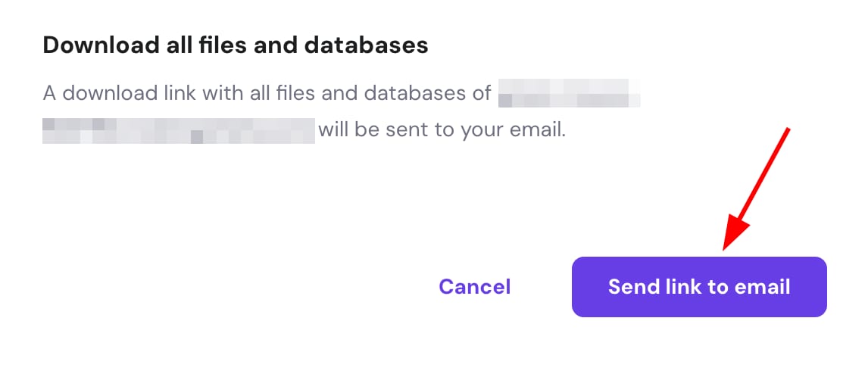
Task: Click the red arrowhead tip above the button
Action: [727, 246]
